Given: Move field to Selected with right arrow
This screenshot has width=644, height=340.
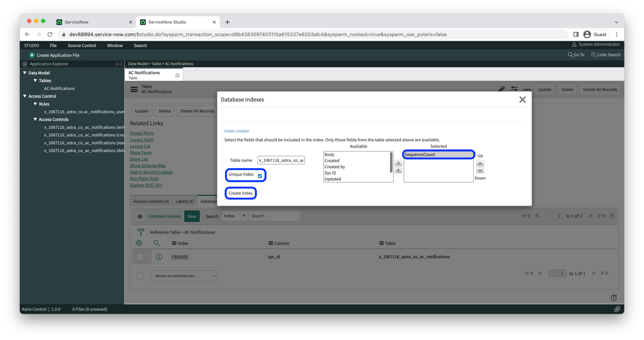Looking at the screenshot, I should click(398, 163).
